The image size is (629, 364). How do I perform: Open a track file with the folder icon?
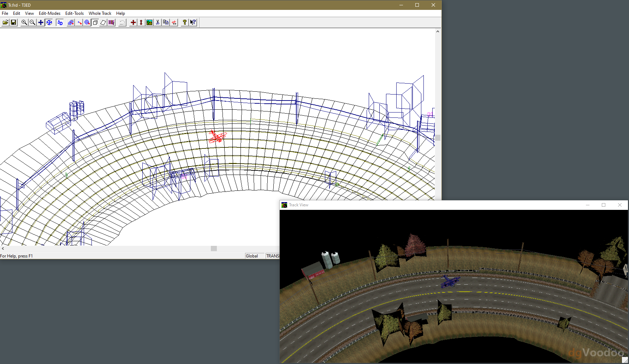[6, 23]
